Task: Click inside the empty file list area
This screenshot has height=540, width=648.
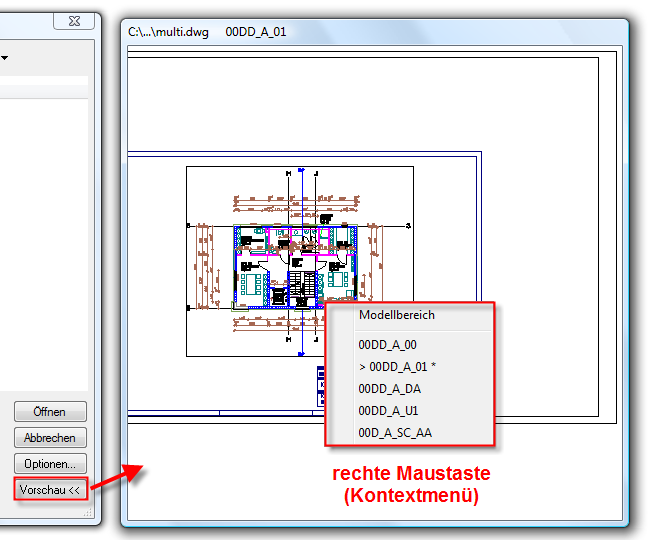Action: click(44, 240)
